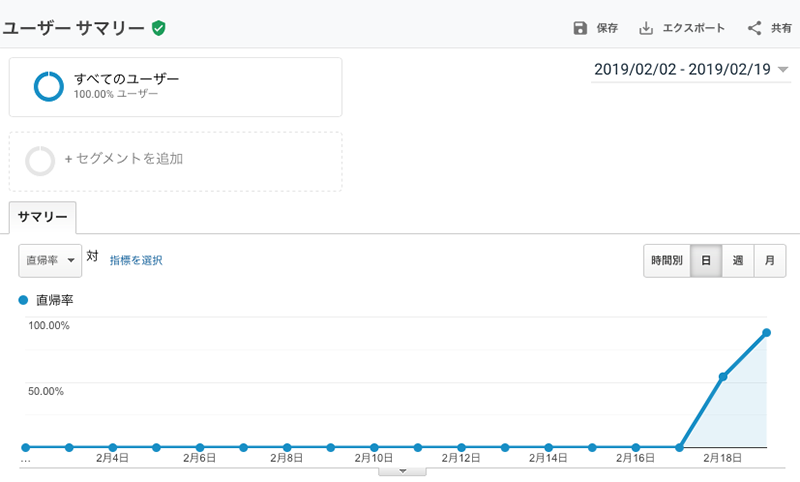Click the 指標を選択 link
The width and height of the screenshot is (800, 482).
136,261
